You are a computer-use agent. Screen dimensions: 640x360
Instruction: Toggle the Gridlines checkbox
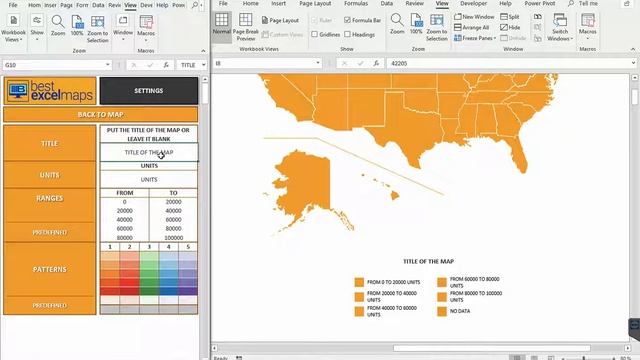(x=325, y=35)
